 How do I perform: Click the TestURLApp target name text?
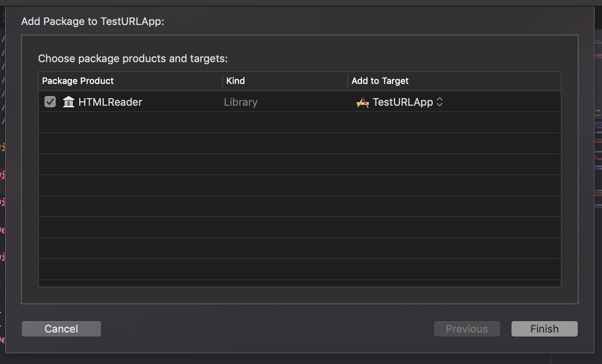tap(404, 102)
